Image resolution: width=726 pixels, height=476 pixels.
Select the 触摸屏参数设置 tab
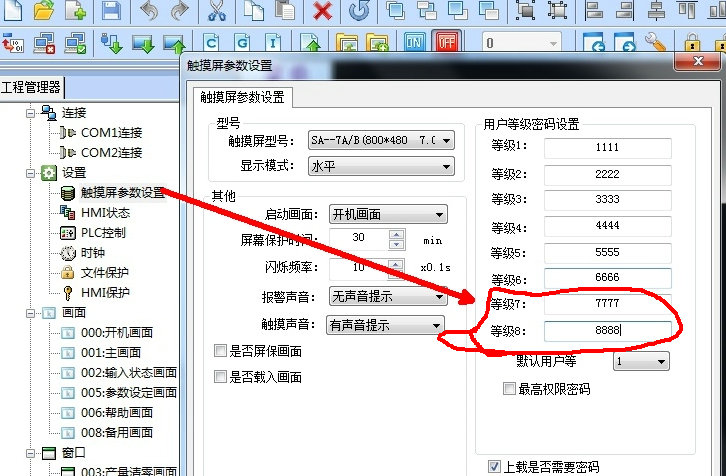242,97
